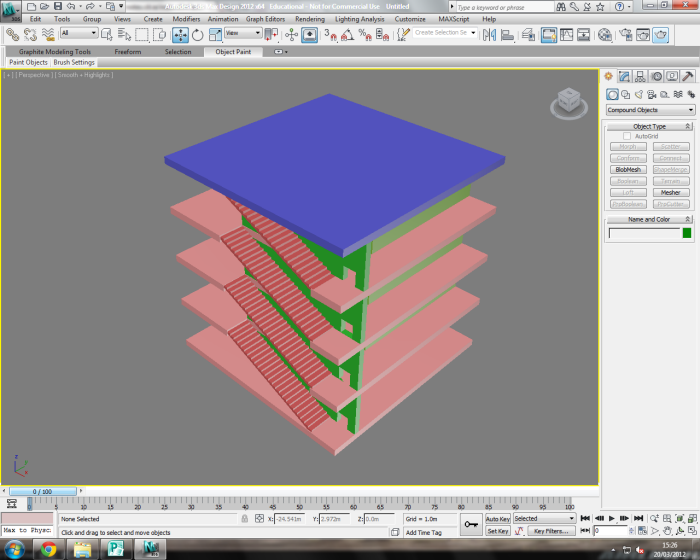Toggle Auto Key animation mode
The image size is (700, 560).
click(498, 519)
